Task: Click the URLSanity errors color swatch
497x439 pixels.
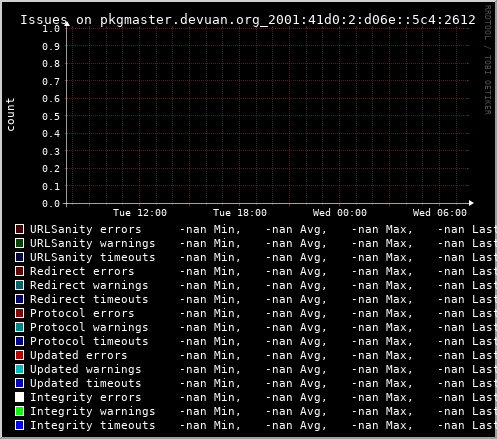Action: click(x=19, y=229)
